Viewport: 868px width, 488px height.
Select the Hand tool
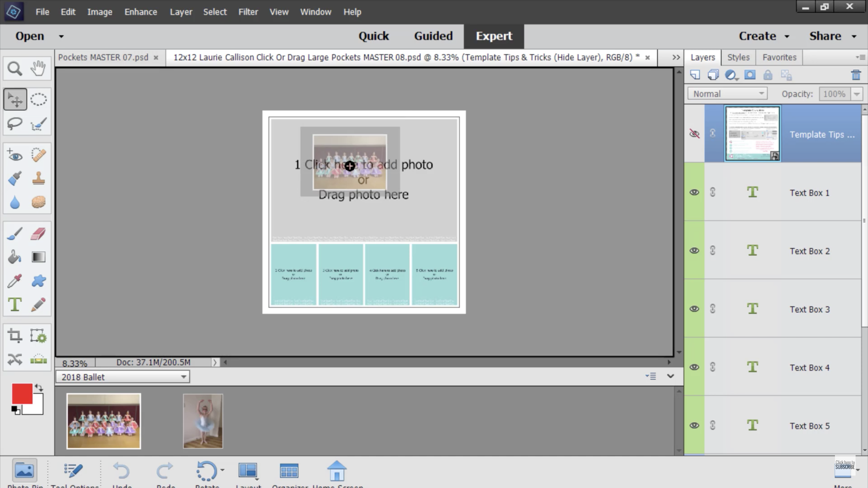[38, 69]
